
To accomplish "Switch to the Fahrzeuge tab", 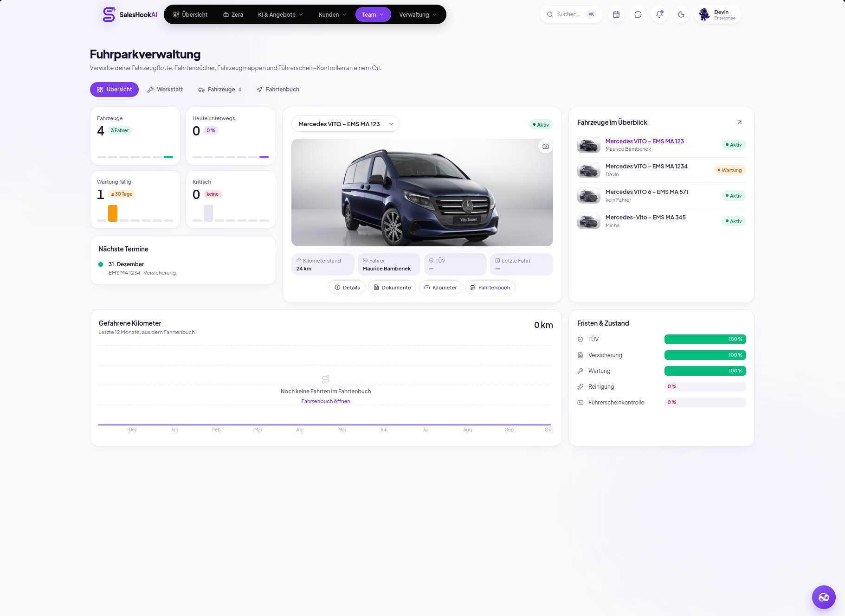I will tap(220, 90).
